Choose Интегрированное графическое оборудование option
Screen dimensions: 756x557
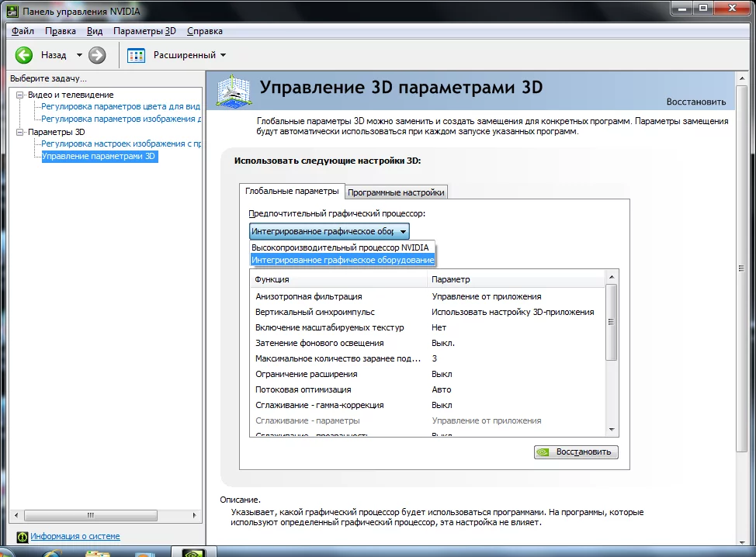point(342,260)
